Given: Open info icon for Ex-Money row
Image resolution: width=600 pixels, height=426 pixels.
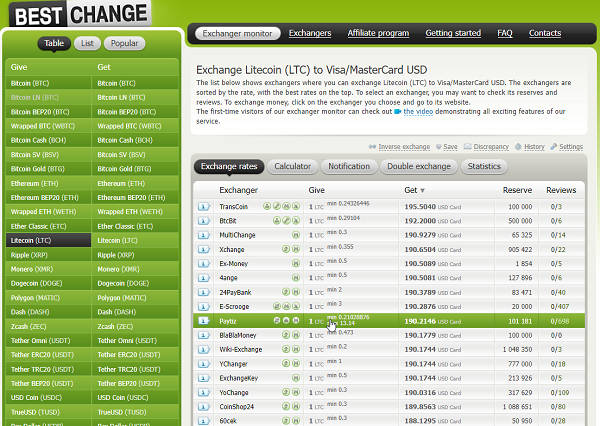Looking at the screenshot, I should click(204, 264).
